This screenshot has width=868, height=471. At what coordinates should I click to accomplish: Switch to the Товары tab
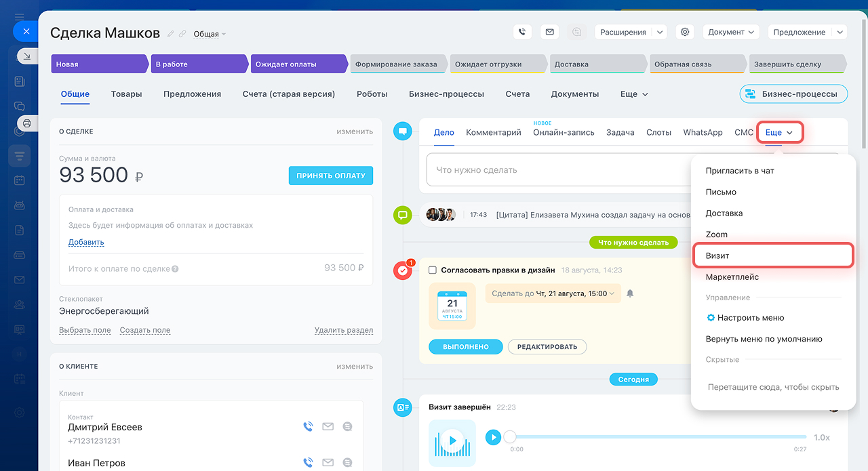tap(126, 94)
